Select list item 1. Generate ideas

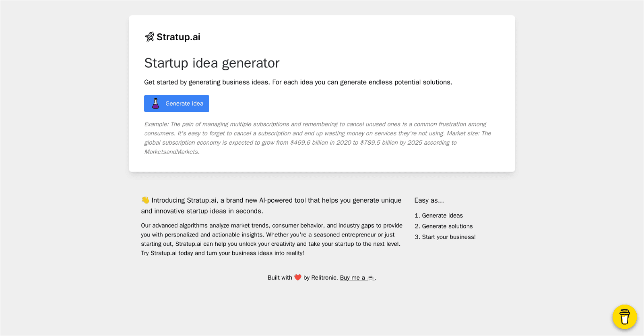(x=439, y=215)
